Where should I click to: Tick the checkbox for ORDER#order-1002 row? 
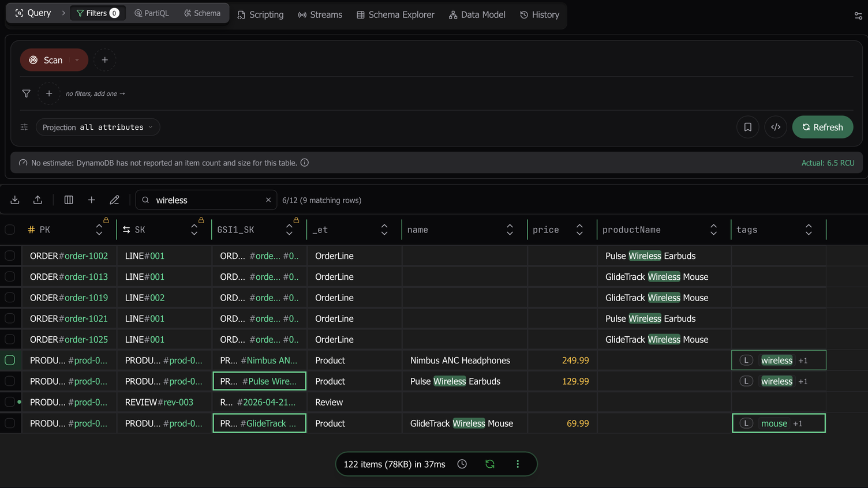pos(10,256)
